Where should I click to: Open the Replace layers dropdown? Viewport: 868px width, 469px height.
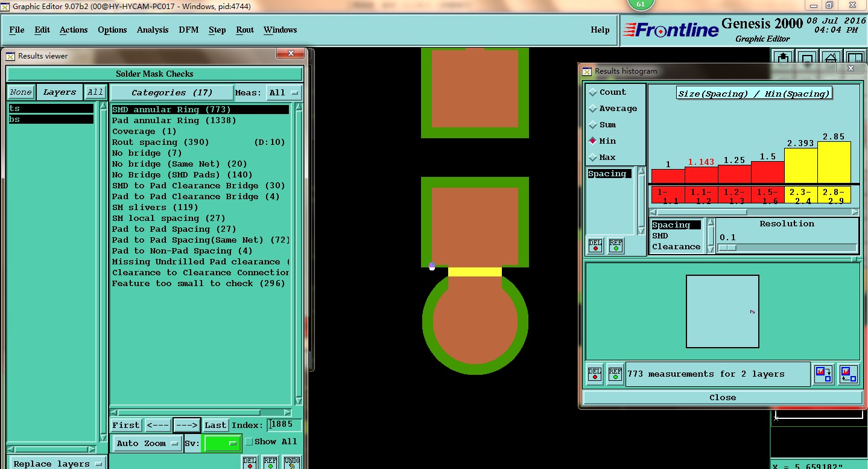tap(57, 464)
